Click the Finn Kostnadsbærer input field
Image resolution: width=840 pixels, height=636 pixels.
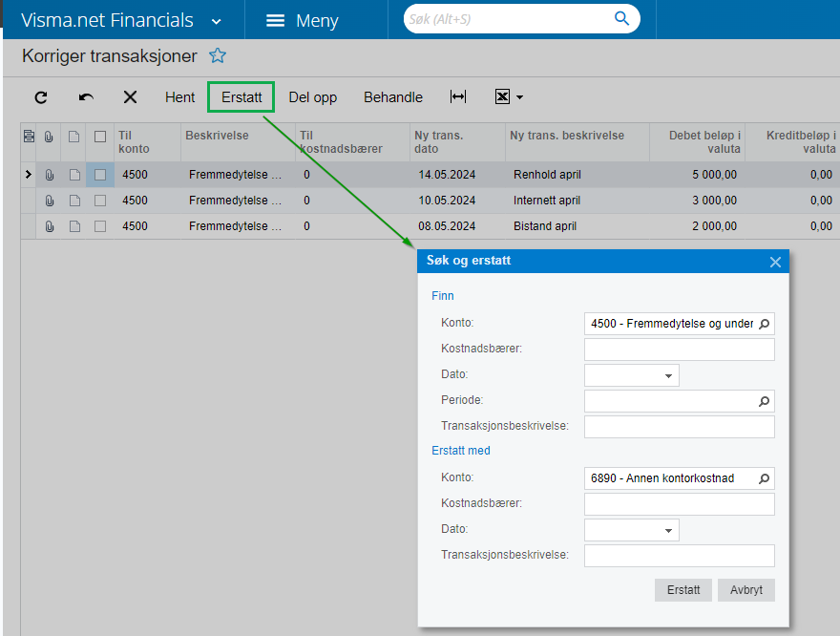click(x=680, y=350)
